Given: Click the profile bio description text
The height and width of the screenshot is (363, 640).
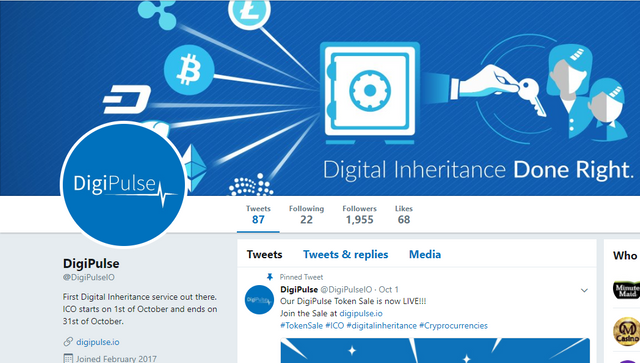Looking at the screenshot, I should point(140,309).
